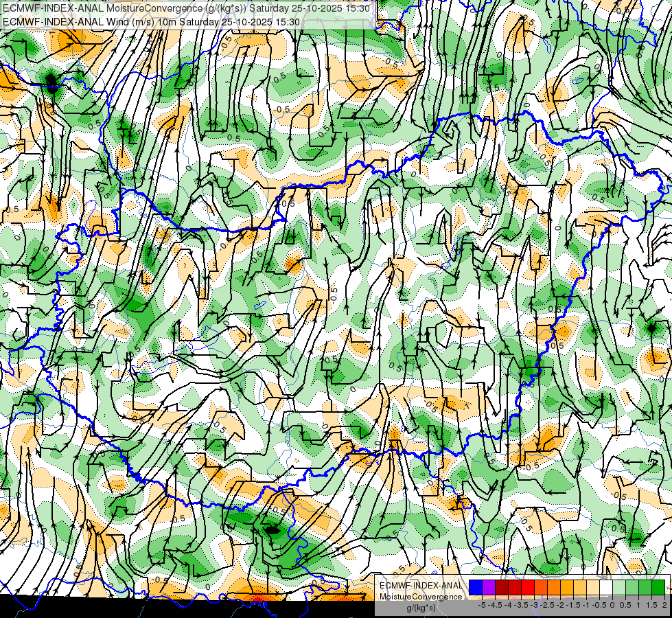Click the legend label MoistureConvergence
Image resolution: width=672 pixels, height=618 pixels.
[x=421, y=597]
